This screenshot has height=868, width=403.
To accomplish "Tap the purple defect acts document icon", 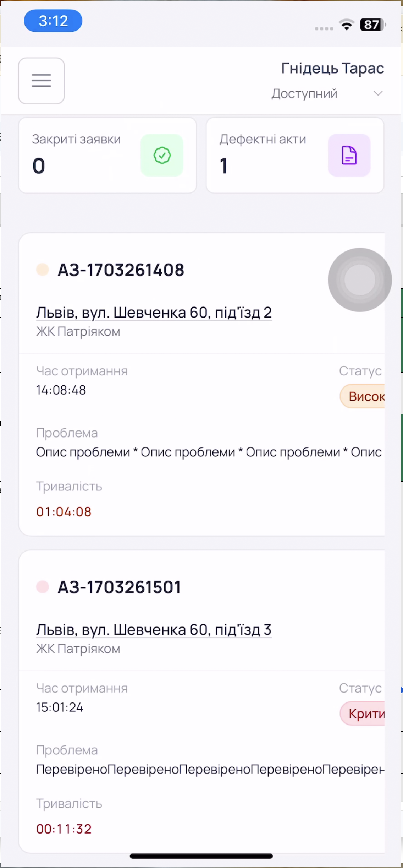I will tap(349, 155).
